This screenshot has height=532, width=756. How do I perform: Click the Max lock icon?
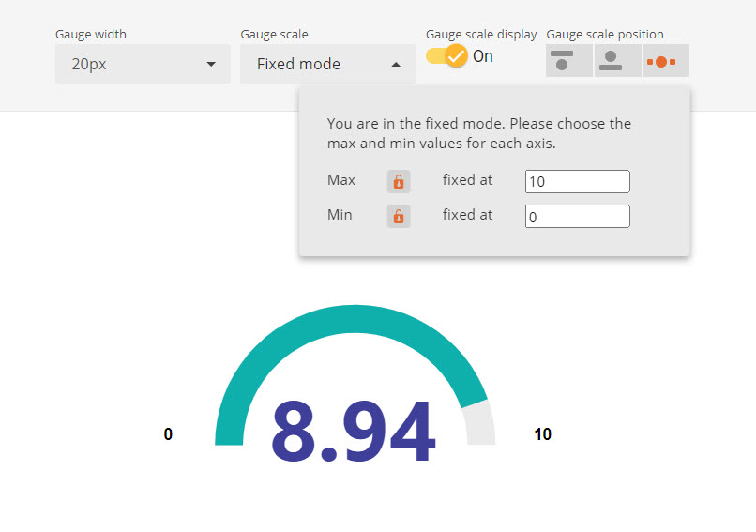(399, 182)
